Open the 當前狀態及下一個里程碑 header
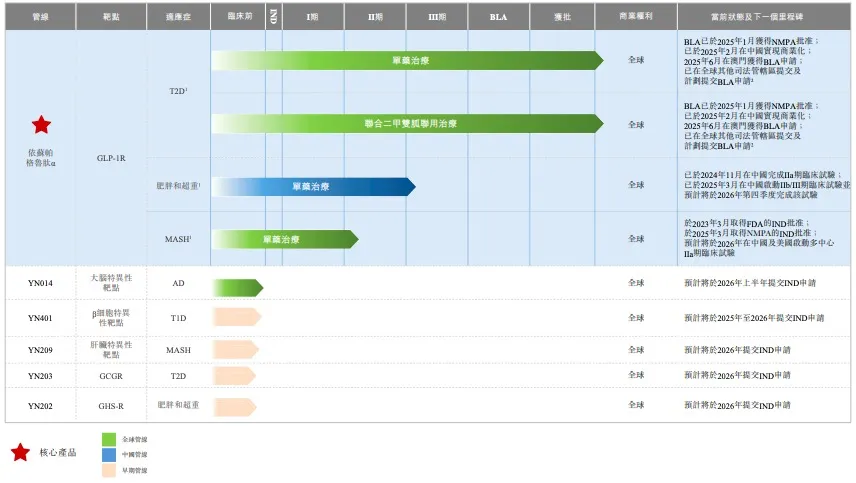The height and width of the screenshot is (483, 856). (765, 17)
